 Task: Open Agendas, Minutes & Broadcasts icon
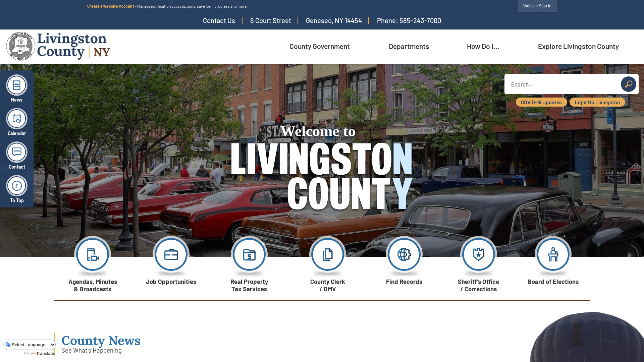tap(93, 255)
